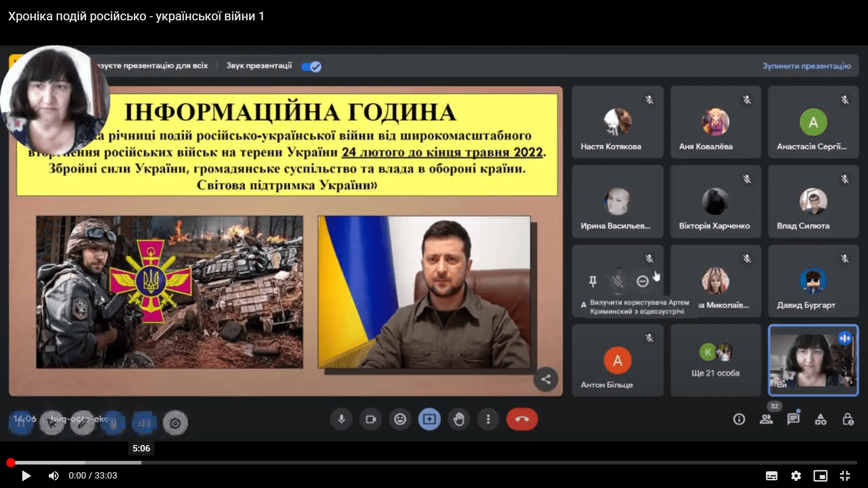Open meeting details info icon
Image resolution: width=868 pixels, height=488 pixels.
coord(739,419)
